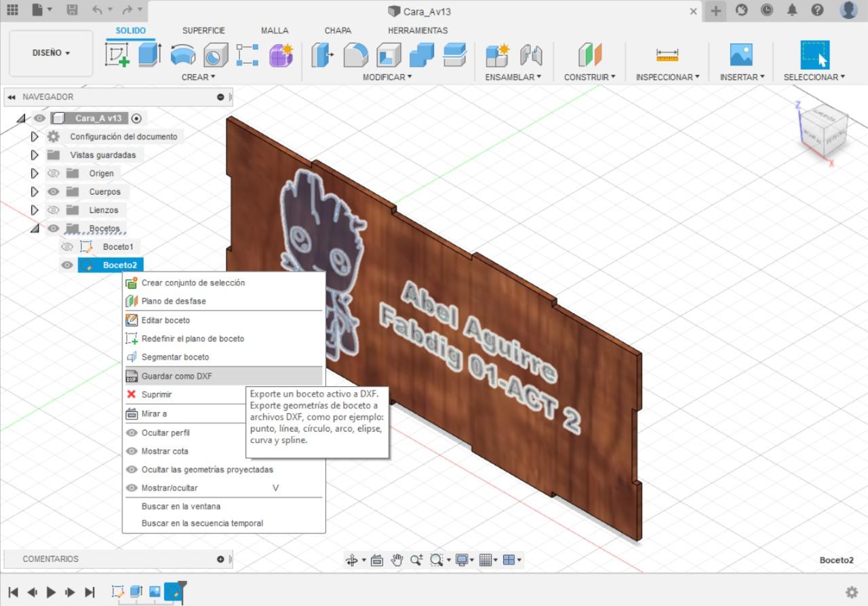This screenshot has height=606, width=868.
Task: Expand the Origen folder node
Action: (35, 174)
